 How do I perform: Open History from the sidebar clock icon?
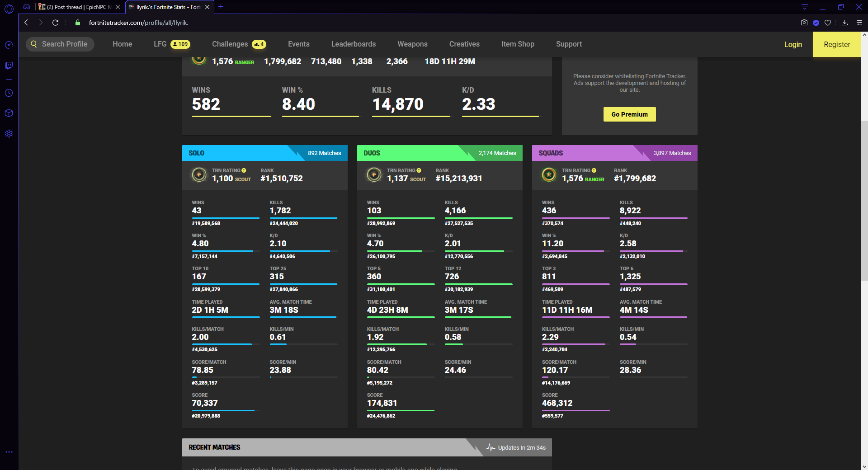pyautogui.click(x=9, y=93)
